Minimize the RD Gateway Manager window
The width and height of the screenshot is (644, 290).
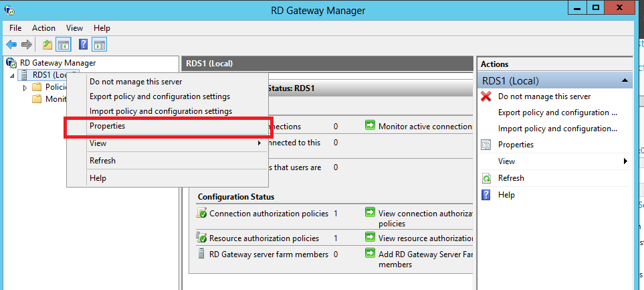pyautogui.click(x=579, y=7)
